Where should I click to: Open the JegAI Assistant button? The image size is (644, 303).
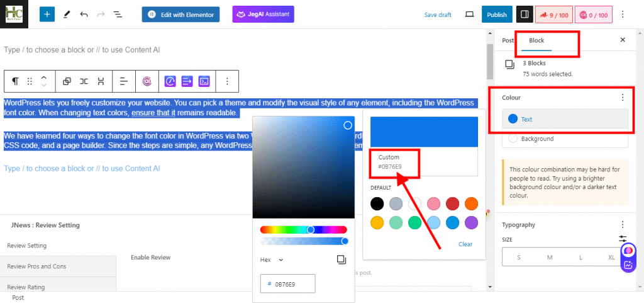[264, 14]
